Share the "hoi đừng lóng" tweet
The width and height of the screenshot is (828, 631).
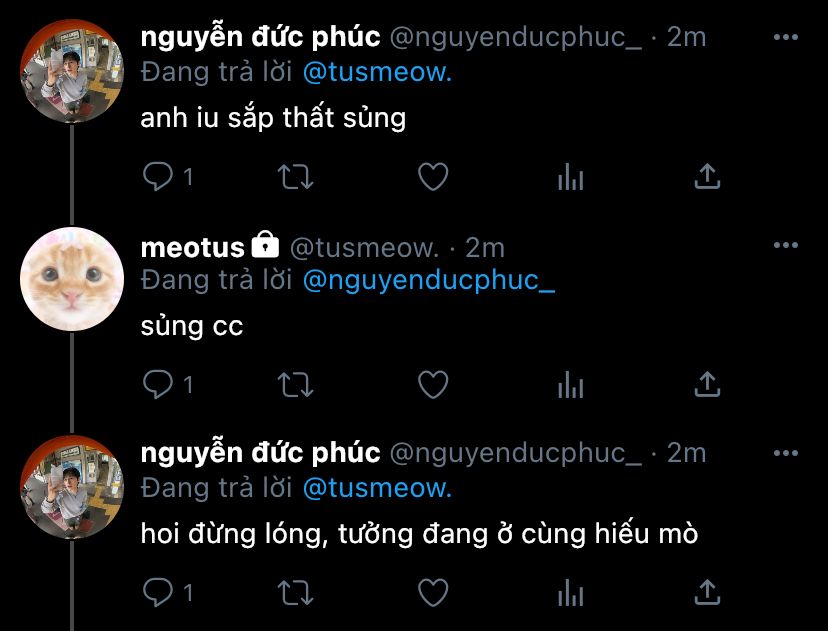pos(707,593)
